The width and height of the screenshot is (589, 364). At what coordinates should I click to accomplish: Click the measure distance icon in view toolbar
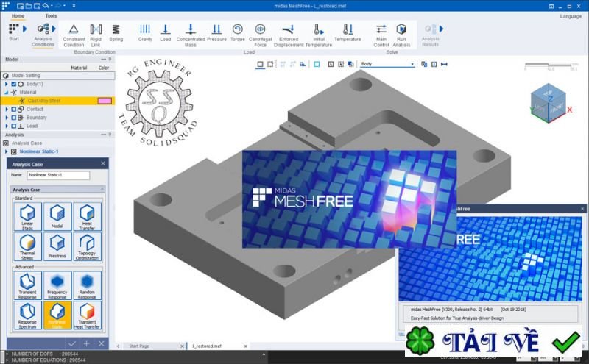[x=444, y=64]
